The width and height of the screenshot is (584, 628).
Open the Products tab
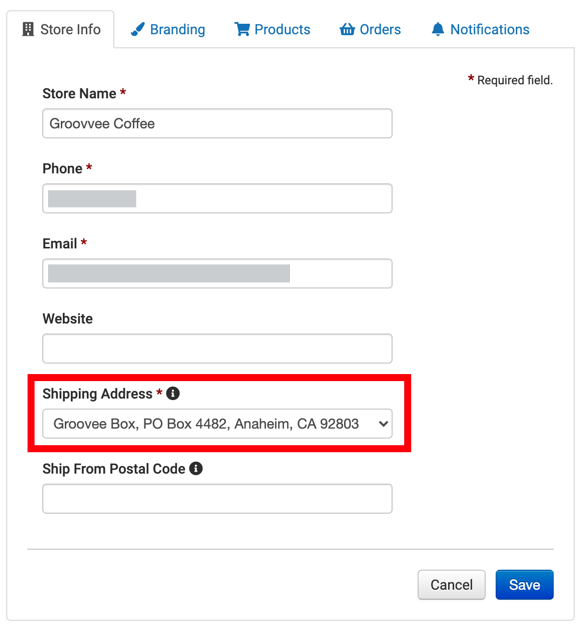click(272, 29)
